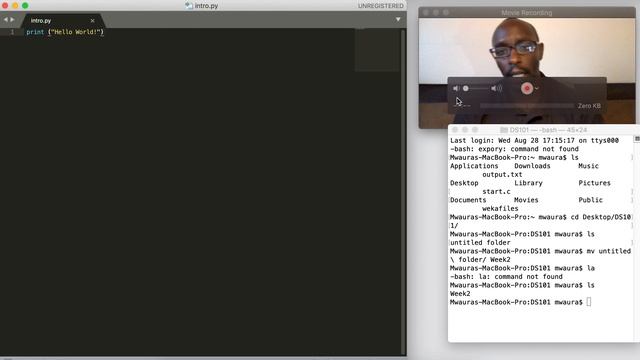Click the 'Last login' line in Terminal
The width and height of the screenshot is (640, 360).
click(x=534, y=140)
